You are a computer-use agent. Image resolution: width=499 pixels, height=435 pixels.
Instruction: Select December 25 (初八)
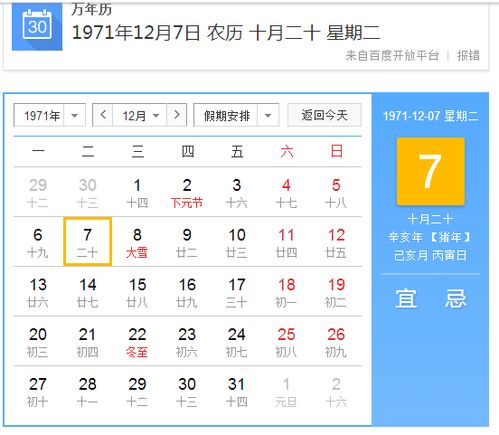pyautogui.click(x=286, y=342)
